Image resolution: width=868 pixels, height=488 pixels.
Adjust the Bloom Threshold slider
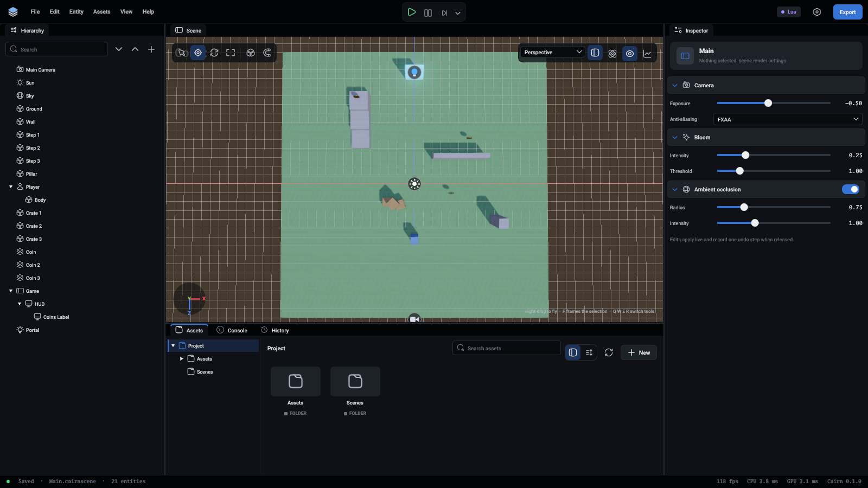774,171
